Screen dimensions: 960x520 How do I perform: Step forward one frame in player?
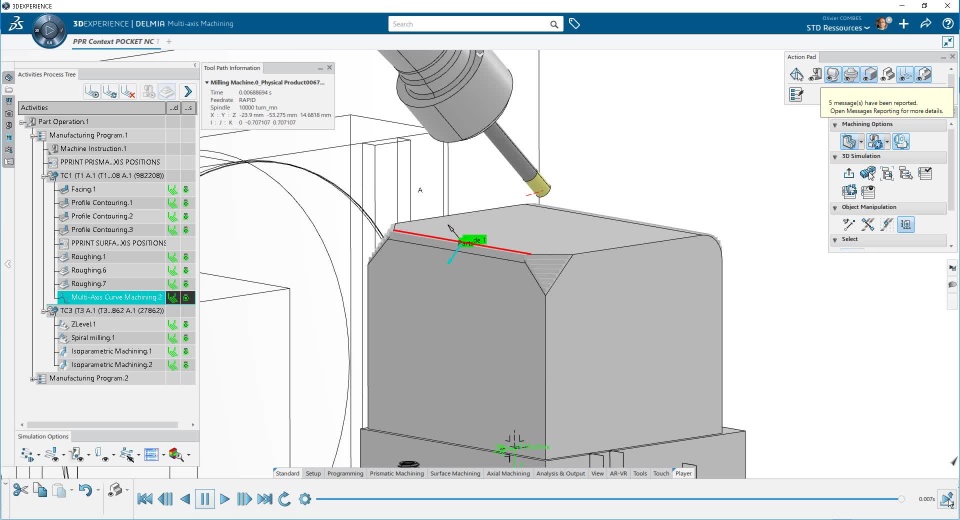tap(244, 499)
